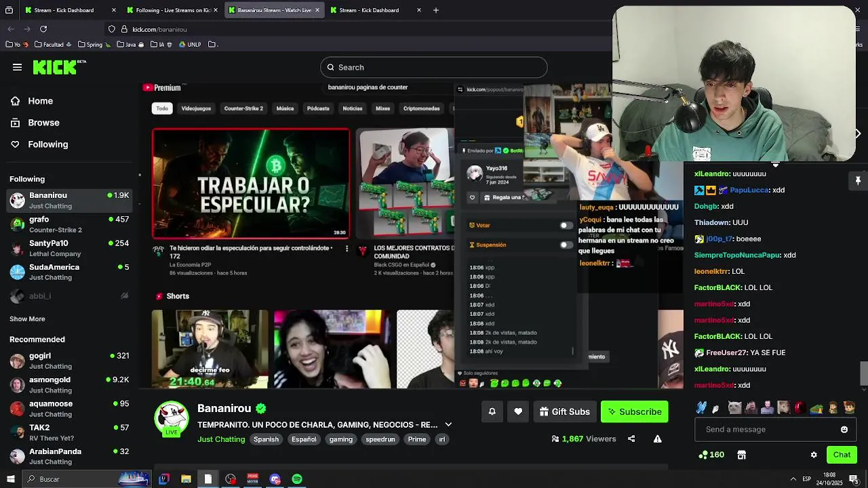Open Following in sidebar

47,144
